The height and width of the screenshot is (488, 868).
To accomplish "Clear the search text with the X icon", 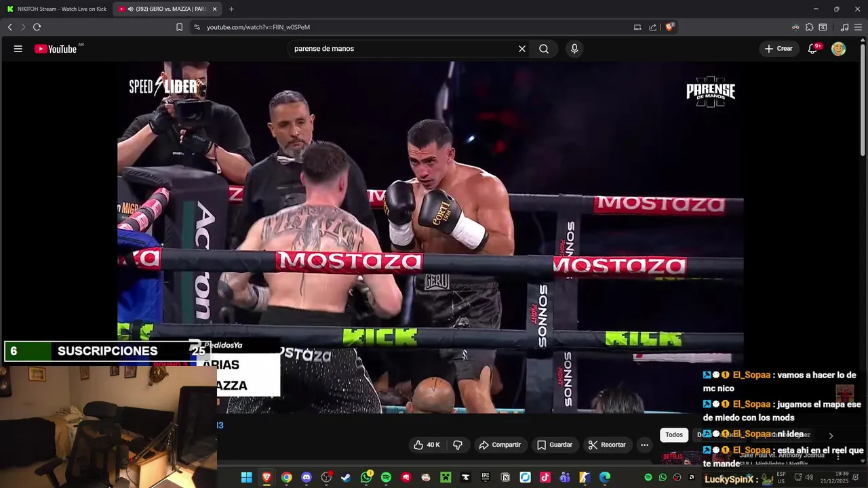I will [522, 49].
